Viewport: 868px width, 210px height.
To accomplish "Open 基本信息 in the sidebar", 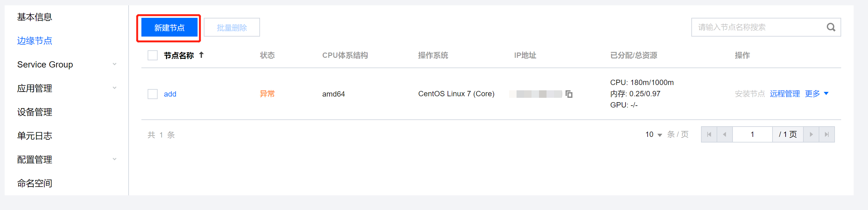I will 35,17.
